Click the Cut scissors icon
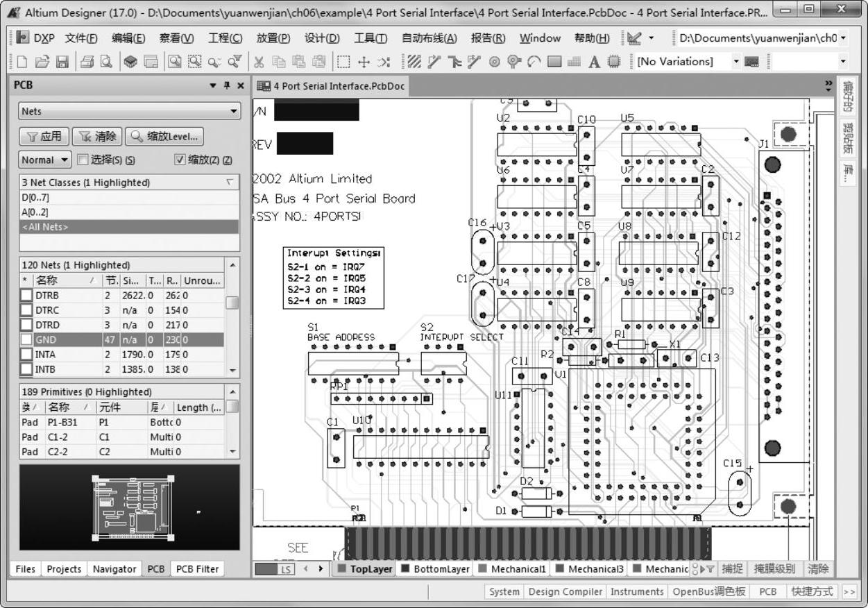 (259, 62)
